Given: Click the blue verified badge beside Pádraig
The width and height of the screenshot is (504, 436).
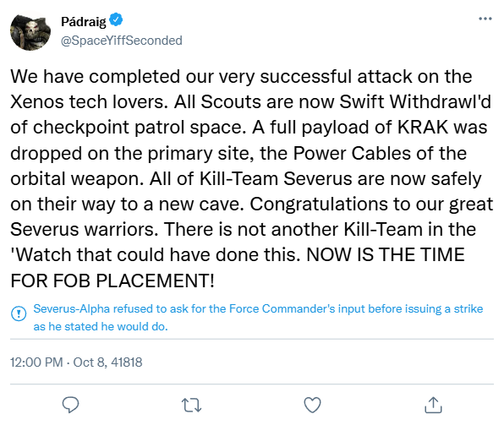Looking at the screenshot, I should (116, 20).
